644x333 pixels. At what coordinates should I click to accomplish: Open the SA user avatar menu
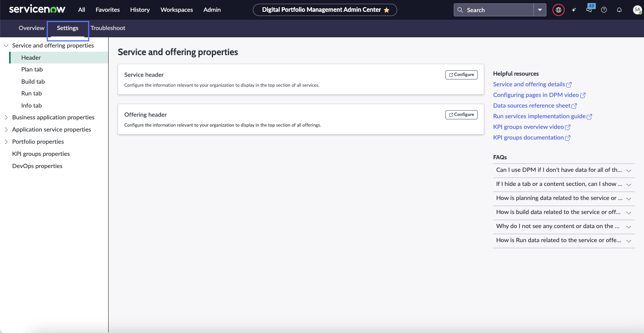[638, 10]
